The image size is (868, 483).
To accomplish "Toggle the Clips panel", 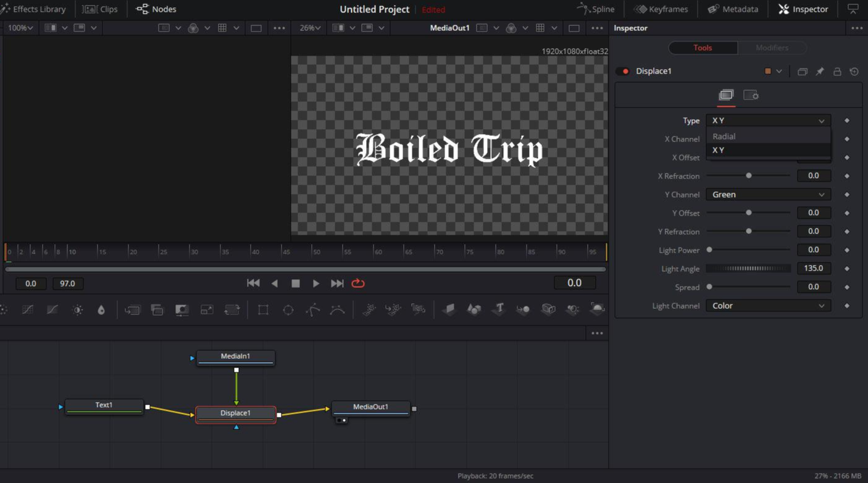I will coord(100,9).
